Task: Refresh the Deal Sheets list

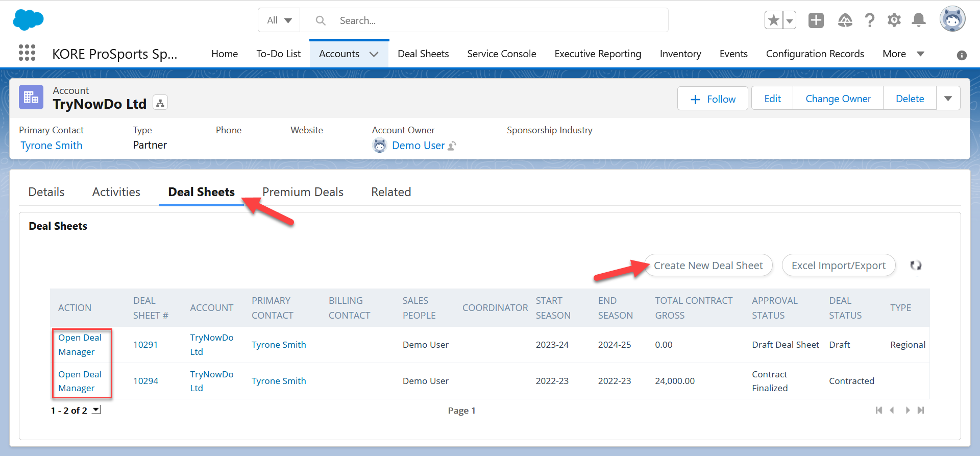Action: pyautogui.click(x=916, y=265)
